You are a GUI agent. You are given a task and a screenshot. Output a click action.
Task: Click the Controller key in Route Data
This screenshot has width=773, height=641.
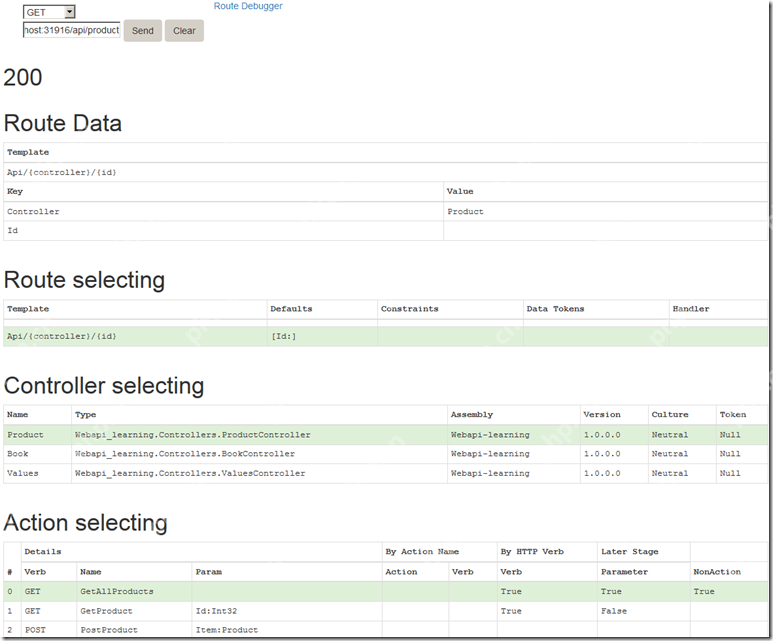tap(33, 212)
